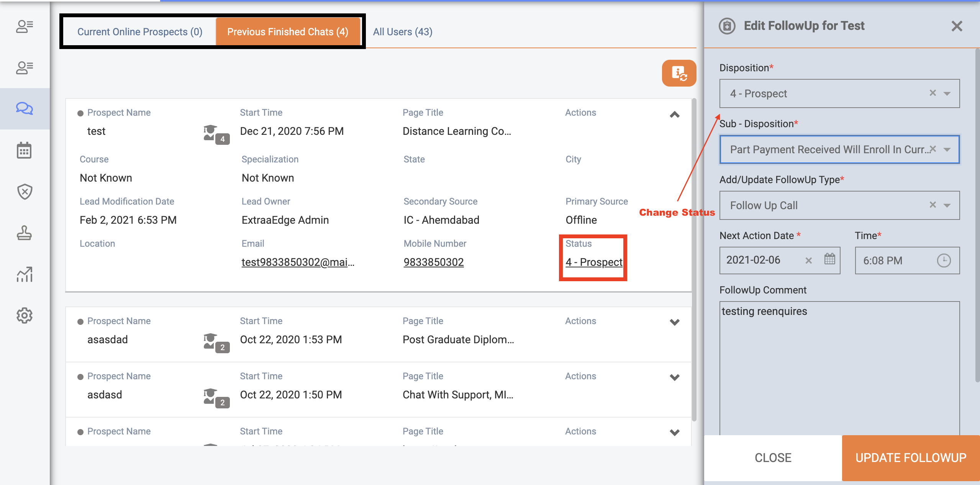Click the CLOSE button
The image size is (980, 485).
(x=773, y=458)
